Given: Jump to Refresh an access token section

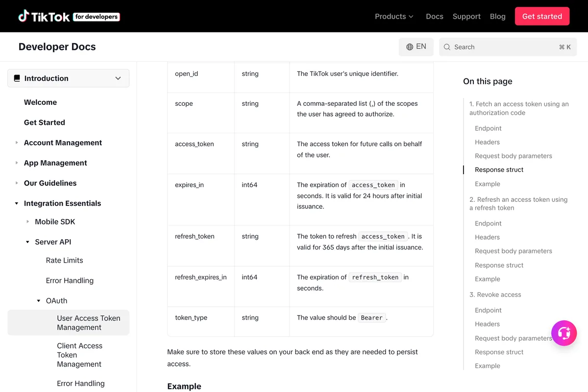Looking at the screenshot, I should (x=518, y=203).
